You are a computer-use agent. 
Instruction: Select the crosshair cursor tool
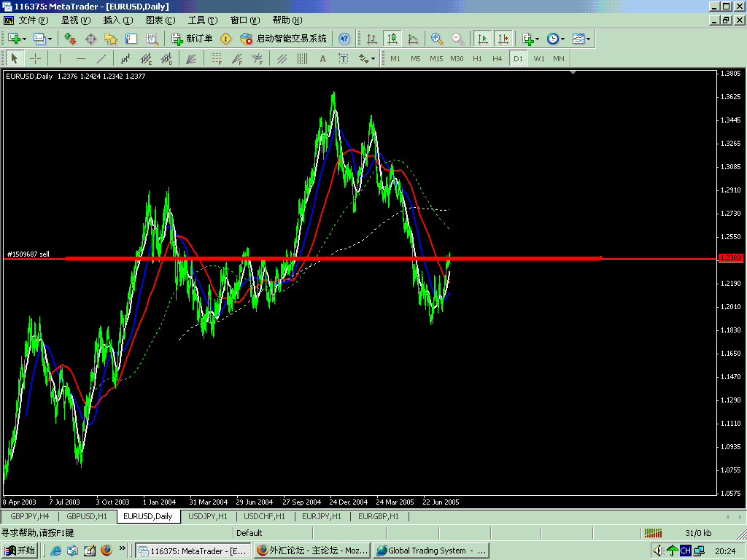(x=35, y=58)
